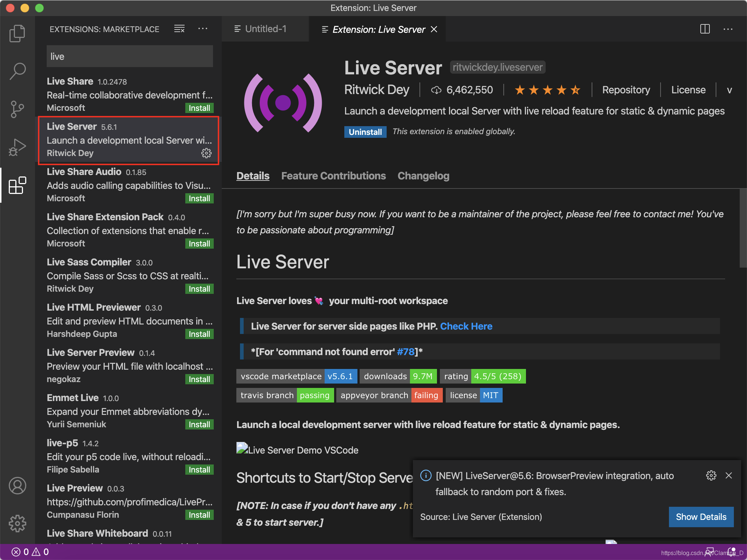Click the extensions search input field
The height and width of the screenshot is (560, 747).
pos(129,57)
